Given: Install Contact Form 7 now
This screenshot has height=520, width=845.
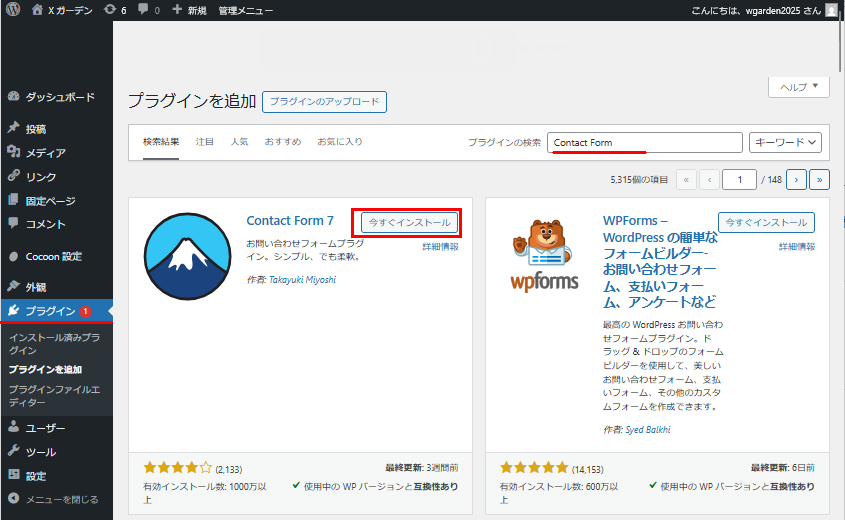Looking at the screenshot, I should coord(406,222).
